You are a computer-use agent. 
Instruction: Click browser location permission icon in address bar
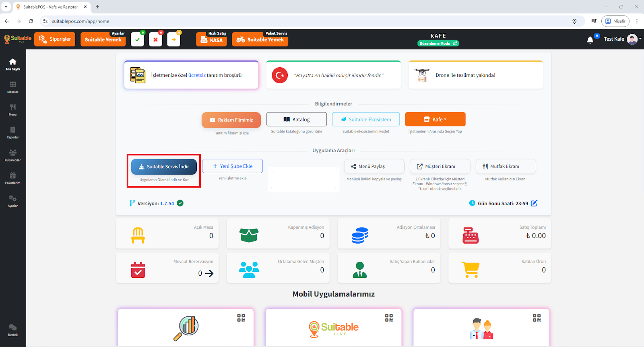click(574, 21)
